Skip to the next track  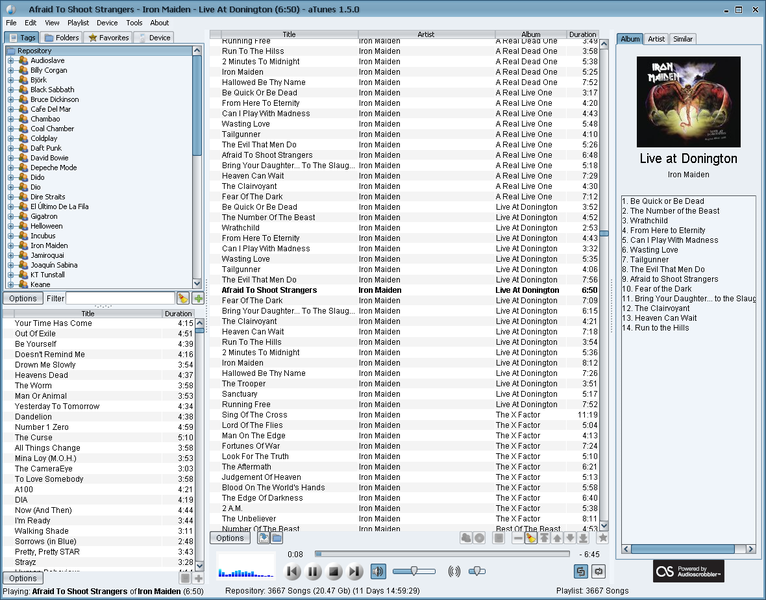click(355, 572)
